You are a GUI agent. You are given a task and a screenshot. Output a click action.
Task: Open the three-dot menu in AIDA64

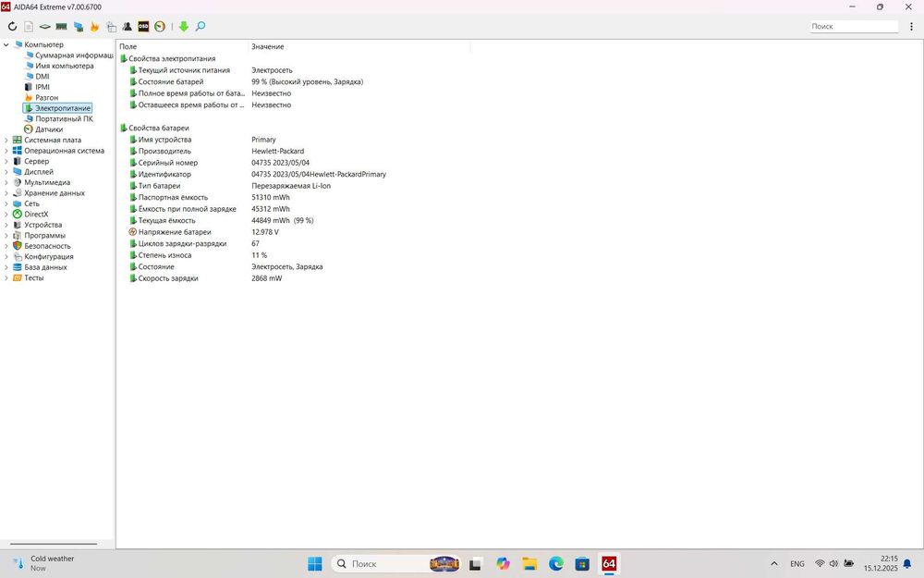tap(911, 27)
